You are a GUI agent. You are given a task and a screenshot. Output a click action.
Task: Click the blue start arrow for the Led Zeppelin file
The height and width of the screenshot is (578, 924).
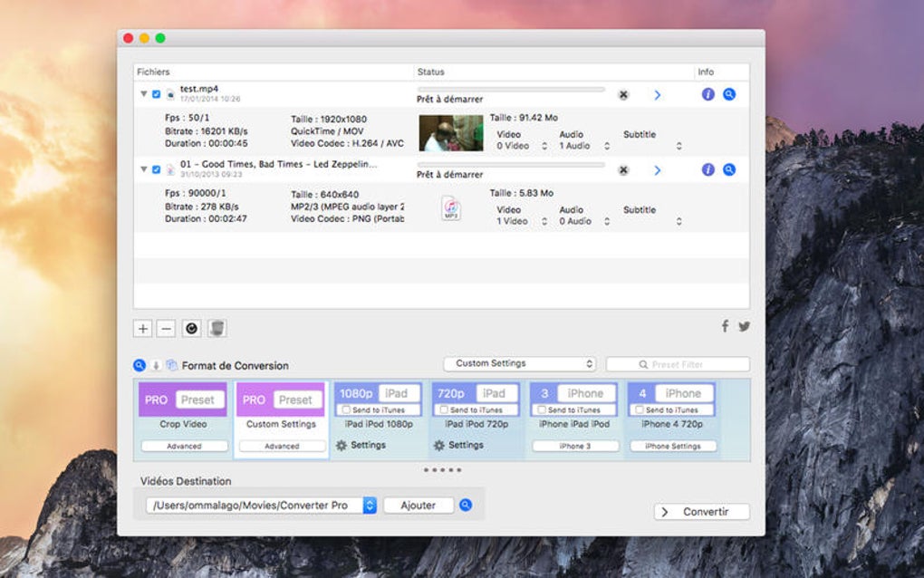658,170
